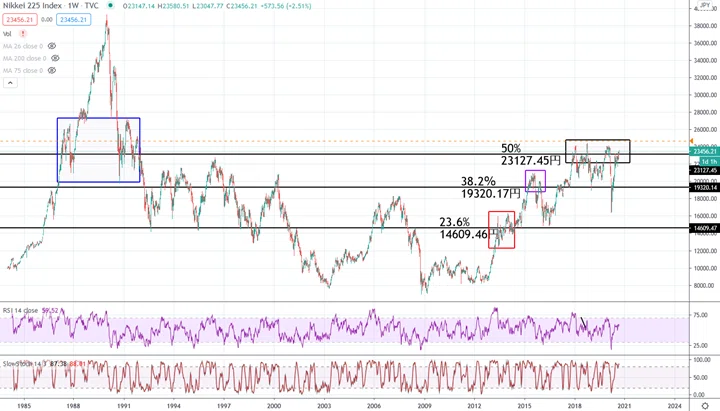Viewport: 720px width, 411px height.
Task: Click the green market status dot
Action: click(110, 6)
